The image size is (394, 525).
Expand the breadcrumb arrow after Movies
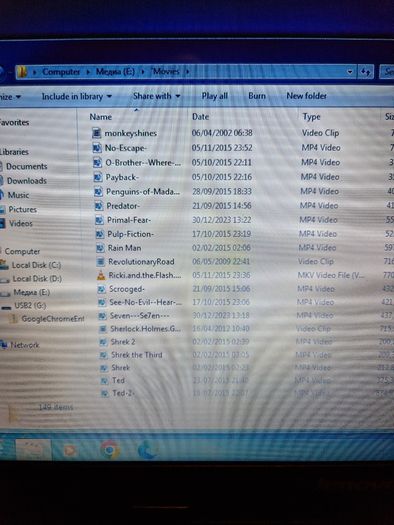(187, 71)
